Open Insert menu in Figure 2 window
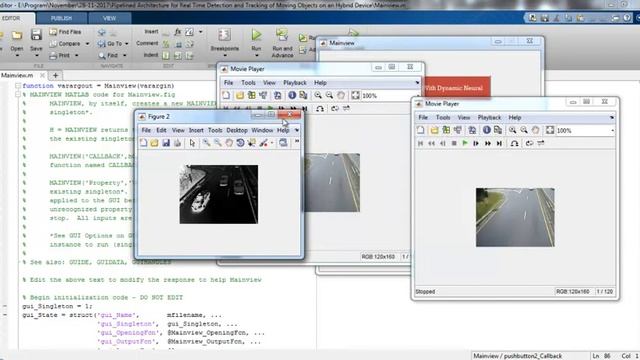The width and height of the screenshot is (640, 360). point(196,130)
